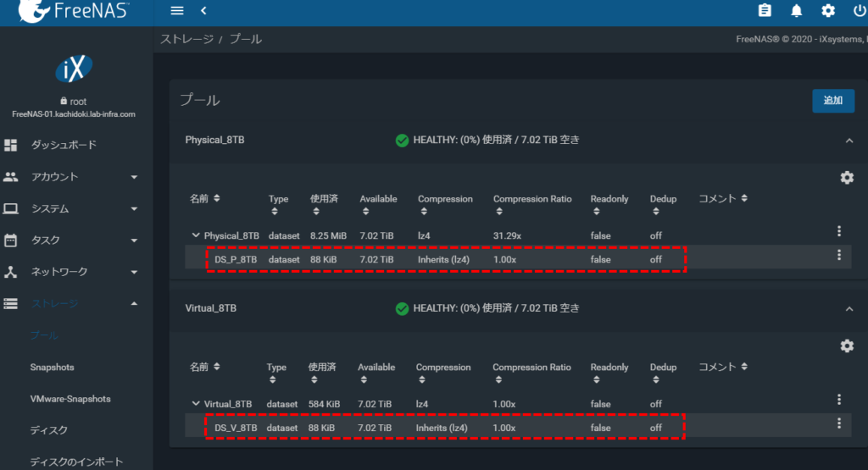Screen dimensions: 868x470
Task: Click the storage icon in sidebar
Action: [10, 303]
